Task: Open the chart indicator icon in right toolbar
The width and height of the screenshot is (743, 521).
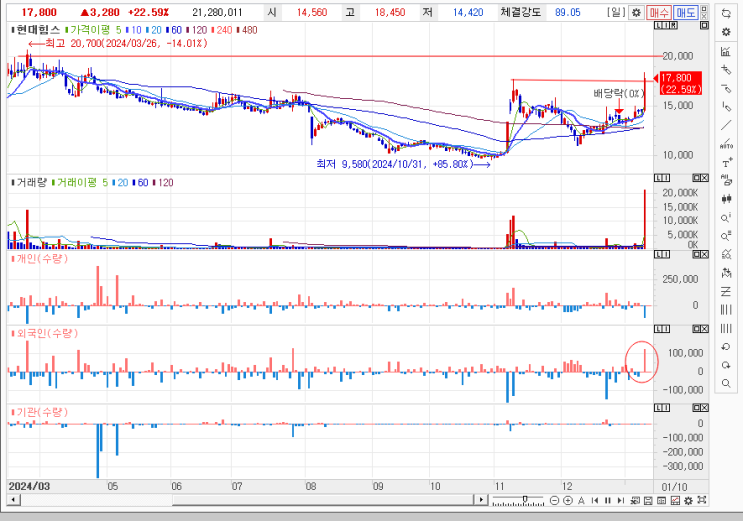Action: click(726, 51)
